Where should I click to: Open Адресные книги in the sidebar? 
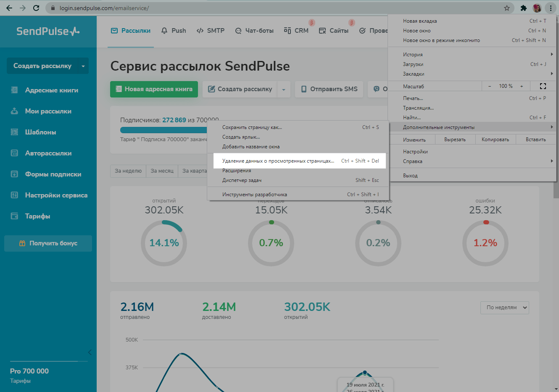point(51,90)
